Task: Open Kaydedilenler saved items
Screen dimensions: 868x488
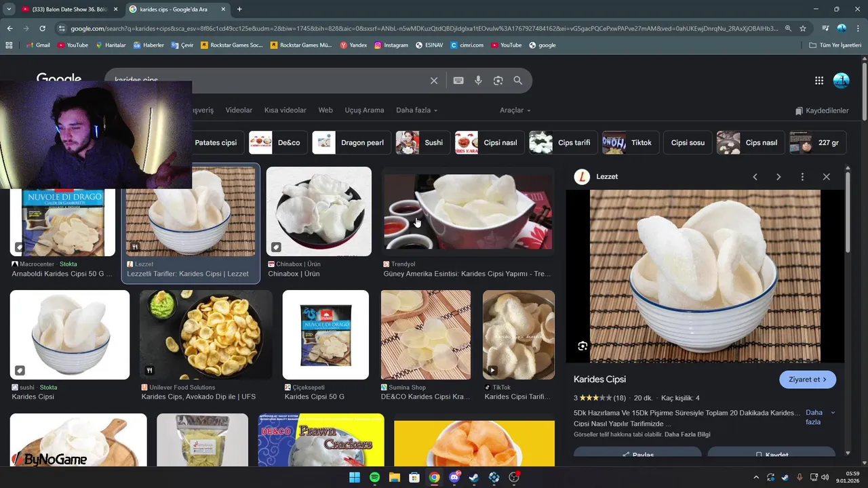Action: (x=822, y=110)
